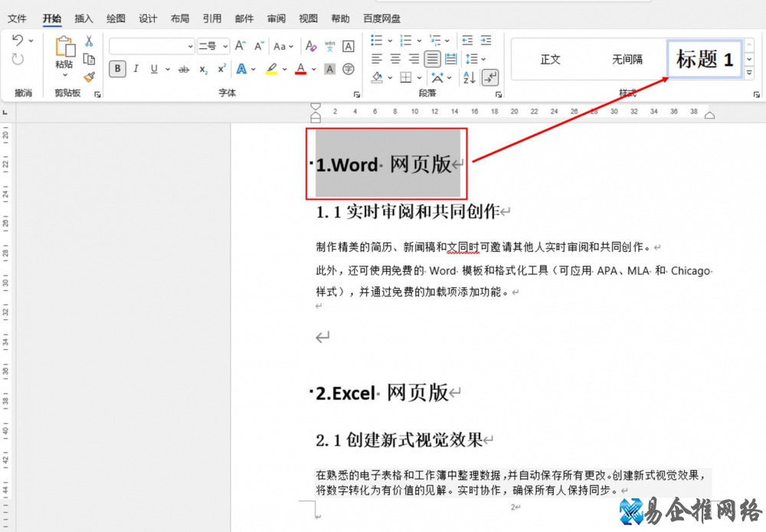Click the Redo icon
This screenshot has width=766, height=532.
coord(18,60)
